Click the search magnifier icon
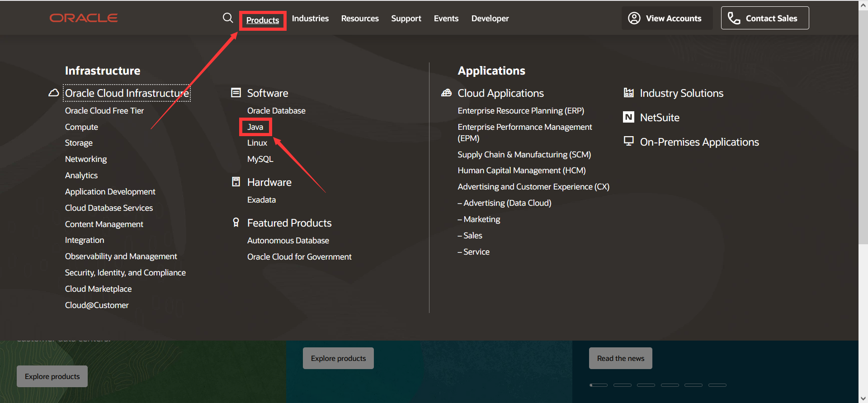 [228, 18]
